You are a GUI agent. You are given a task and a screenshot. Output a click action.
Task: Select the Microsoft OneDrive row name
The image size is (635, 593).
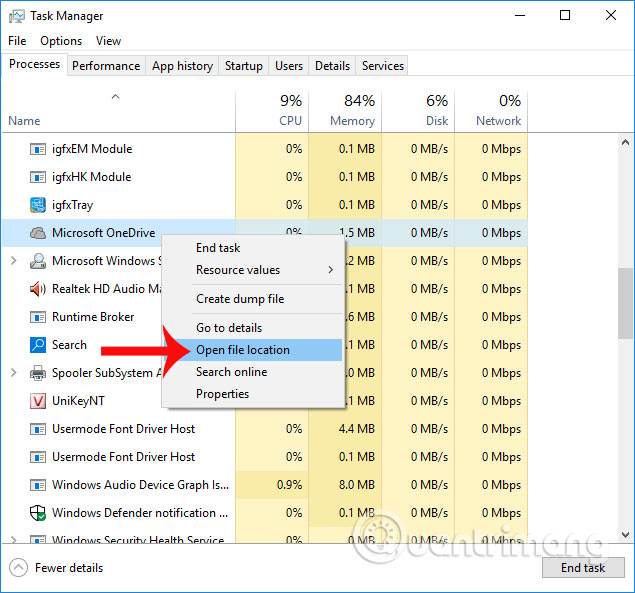[104, 233]
